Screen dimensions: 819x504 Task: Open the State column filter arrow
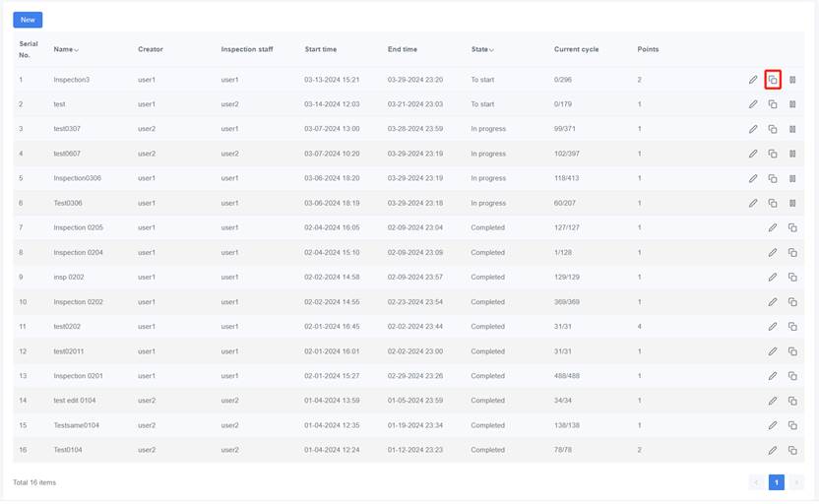coord(492,50)
